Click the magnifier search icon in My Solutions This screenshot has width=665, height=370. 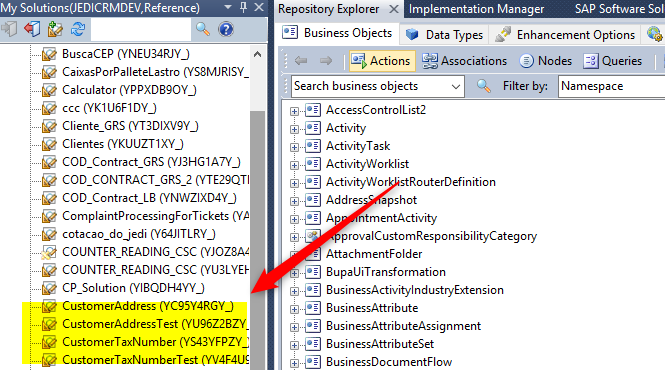pyautogui.click(x=202, y=29)
